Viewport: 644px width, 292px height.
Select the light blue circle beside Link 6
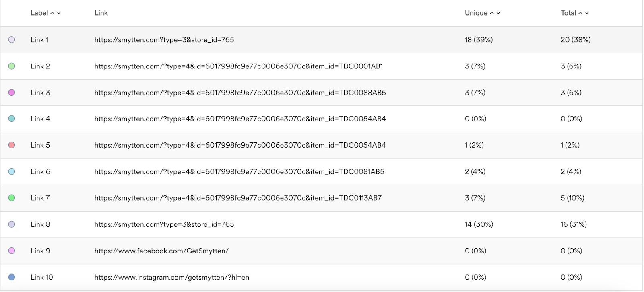coord(12,171)
